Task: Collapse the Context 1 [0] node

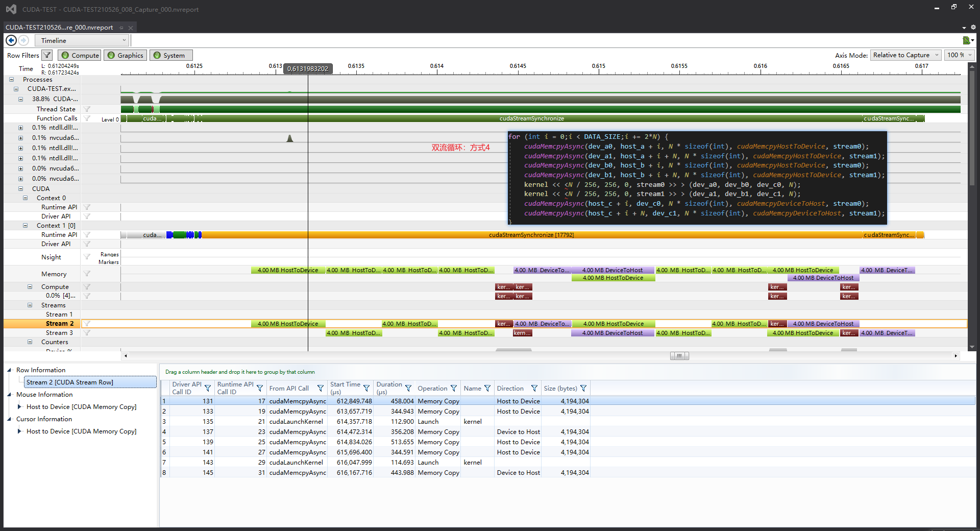Action: (x=25, y=226)
